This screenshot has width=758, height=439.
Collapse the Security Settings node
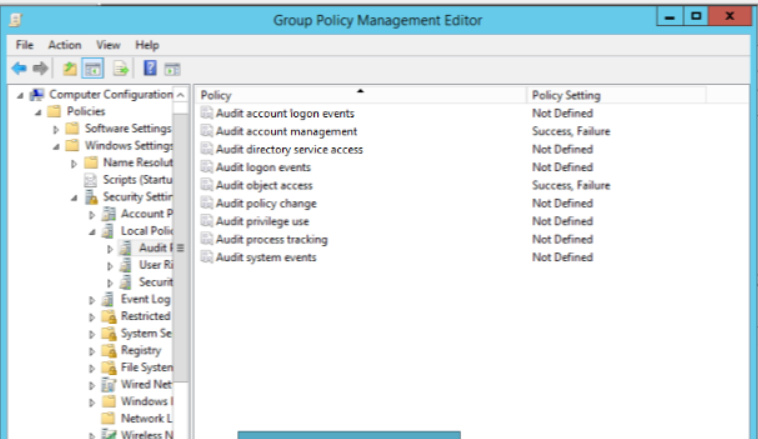[74, 198]
